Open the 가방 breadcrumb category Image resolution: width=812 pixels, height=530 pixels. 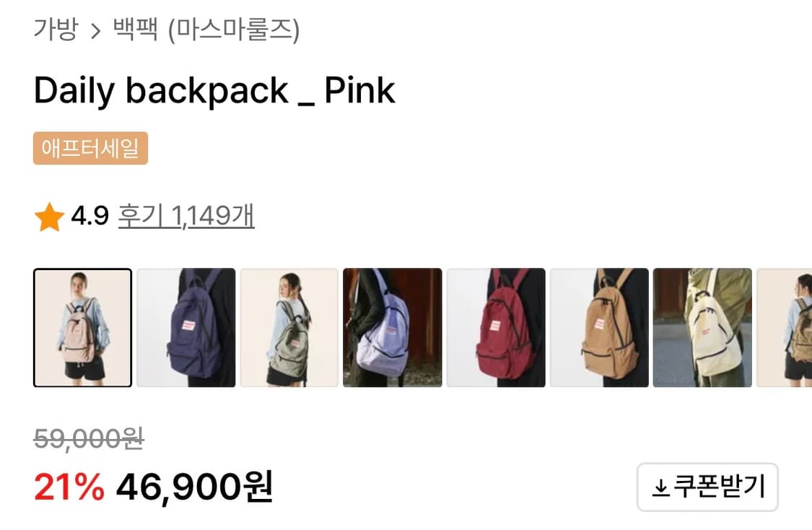(x=56, y=29)
